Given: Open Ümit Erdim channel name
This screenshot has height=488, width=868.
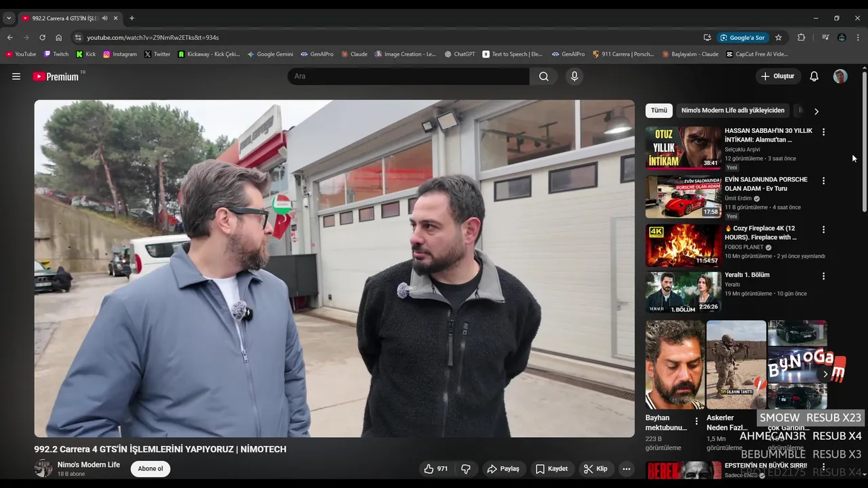Looking at the screenshot, I should click(738, 199).
